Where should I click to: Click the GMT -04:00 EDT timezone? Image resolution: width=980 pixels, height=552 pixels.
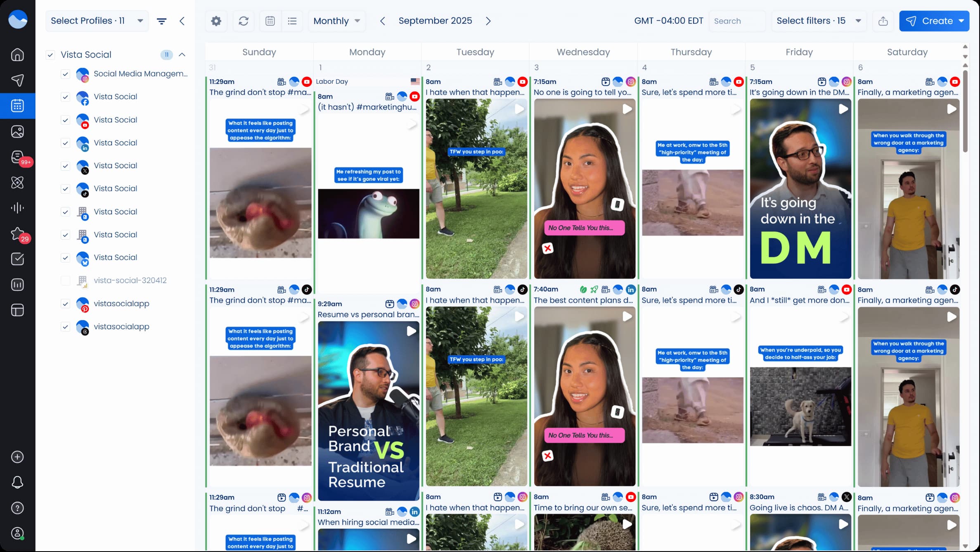[669, 21]
